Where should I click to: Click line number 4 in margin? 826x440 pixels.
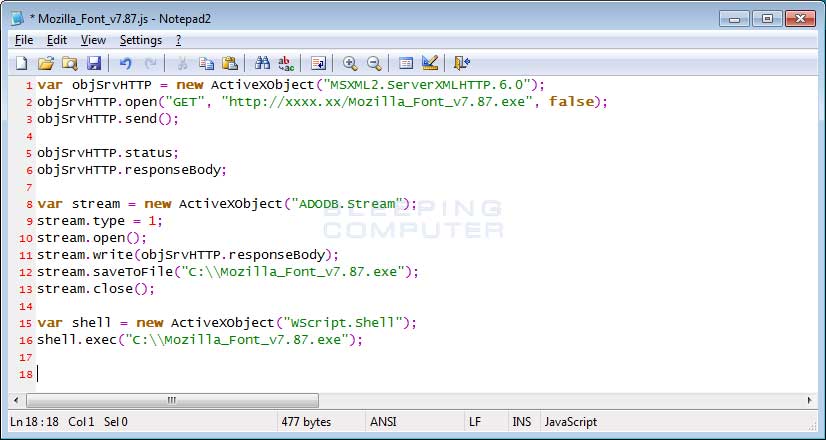(x=30, y=136)
